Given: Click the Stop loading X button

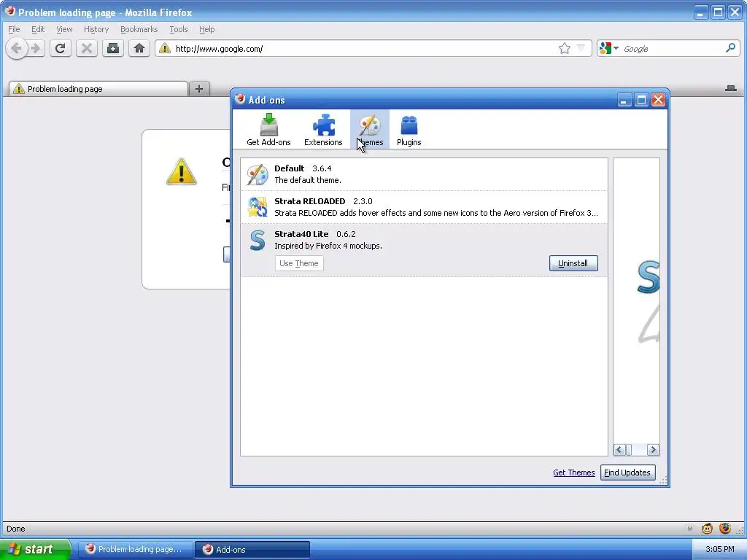Looking at the screenshot, I should tap(87, 48).
